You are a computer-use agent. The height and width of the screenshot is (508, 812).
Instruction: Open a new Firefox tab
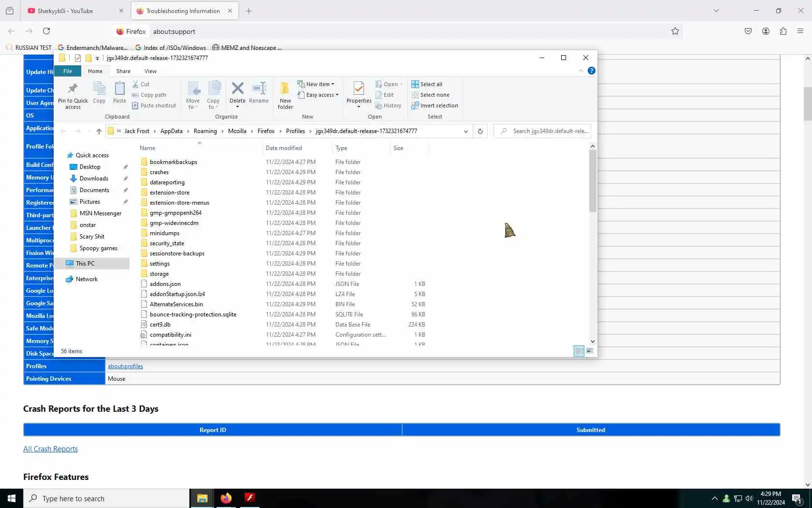point(248,11)
